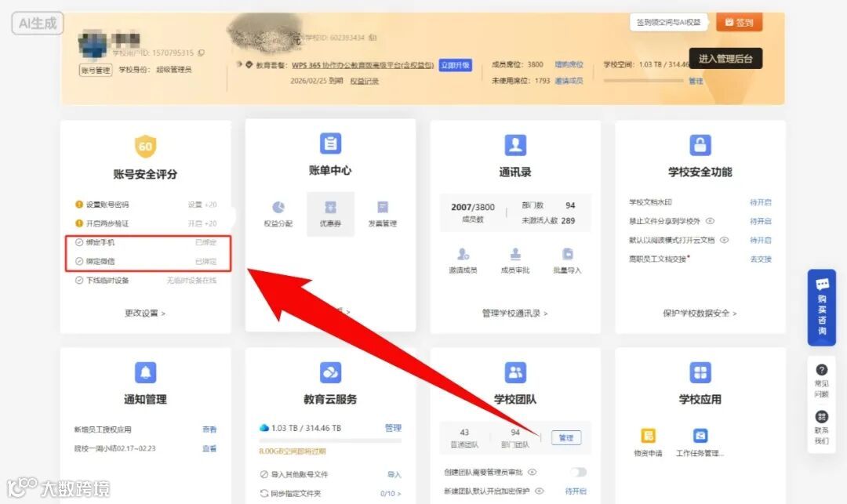Image resolution: width=847 pixels, height=504 pixels.
Task: Open the 权益记录 link
Action: (365, 81)
